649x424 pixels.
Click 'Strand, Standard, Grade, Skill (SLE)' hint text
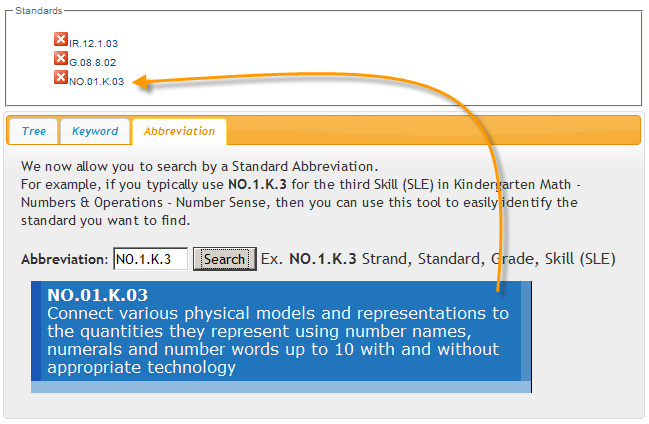click(489, 259)
